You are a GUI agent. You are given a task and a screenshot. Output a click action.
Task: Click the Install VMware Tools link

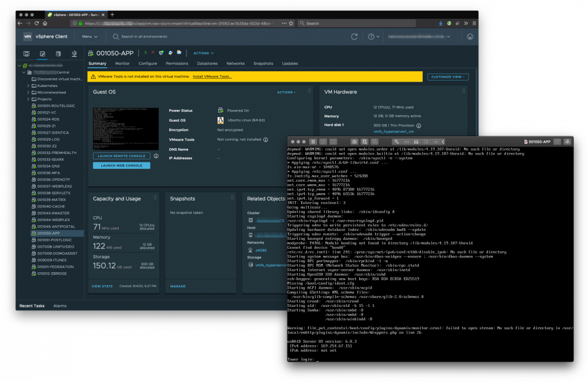point(212,76)
